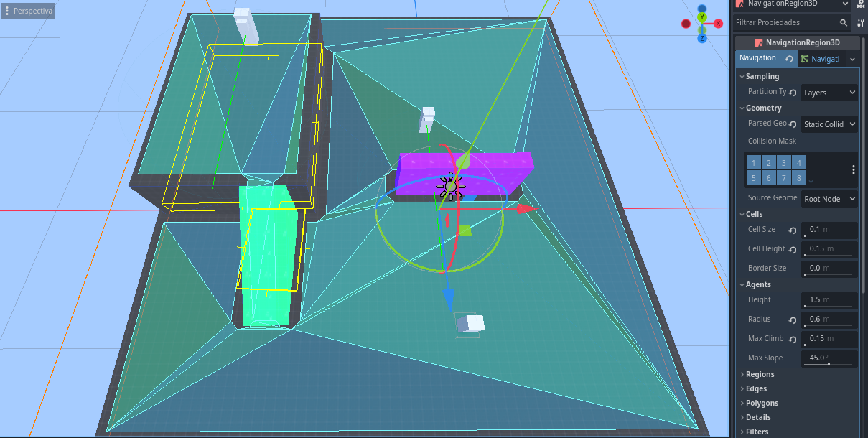This screenshot has width=868, height=438.
Task: Open the Perspectiva viewport menu
Action: [28, 11]
